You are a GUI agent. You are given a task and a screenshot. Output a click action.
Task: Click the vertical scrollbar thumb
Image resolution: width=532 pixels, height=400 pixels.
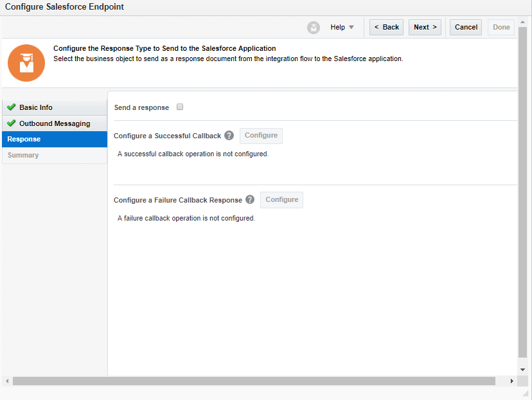click(x=522, y=192)
